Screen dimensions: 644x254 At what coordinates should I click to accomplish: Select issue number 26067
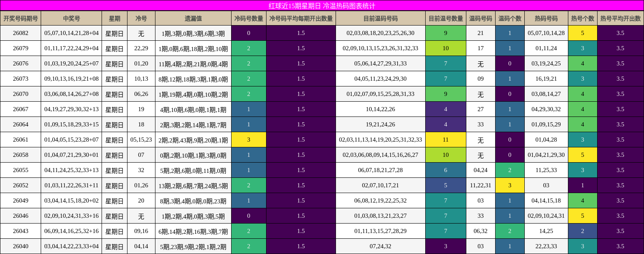click(x=21, y=109)
